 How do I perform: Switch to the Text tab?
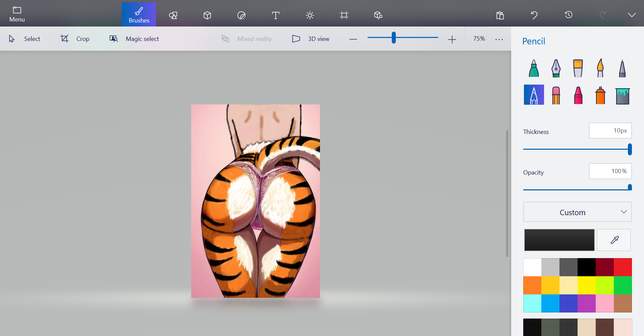point(275,15)
